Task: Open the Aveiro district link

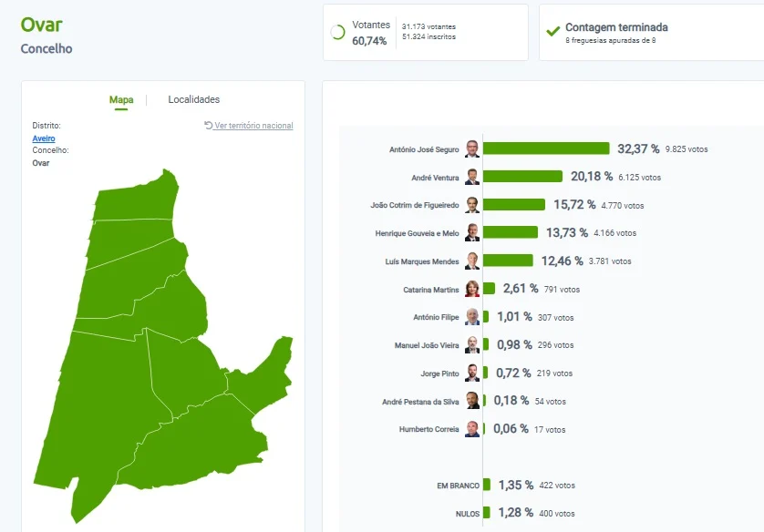Action: [44, 138]
